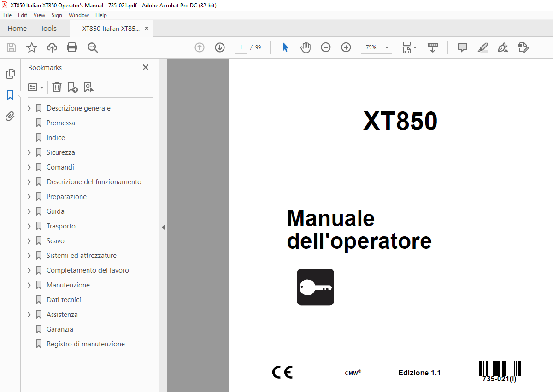Screen dimensions: 553x392
Task: Open the Window menu
Action: (79, 15)
